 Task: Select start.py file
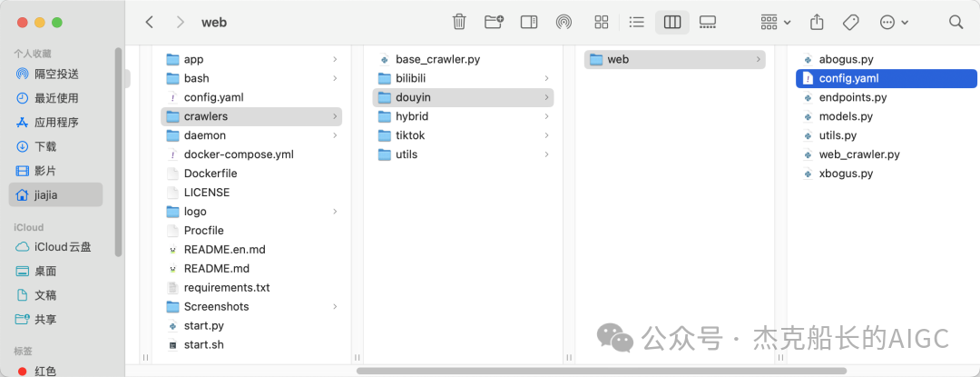pos(251,325)
